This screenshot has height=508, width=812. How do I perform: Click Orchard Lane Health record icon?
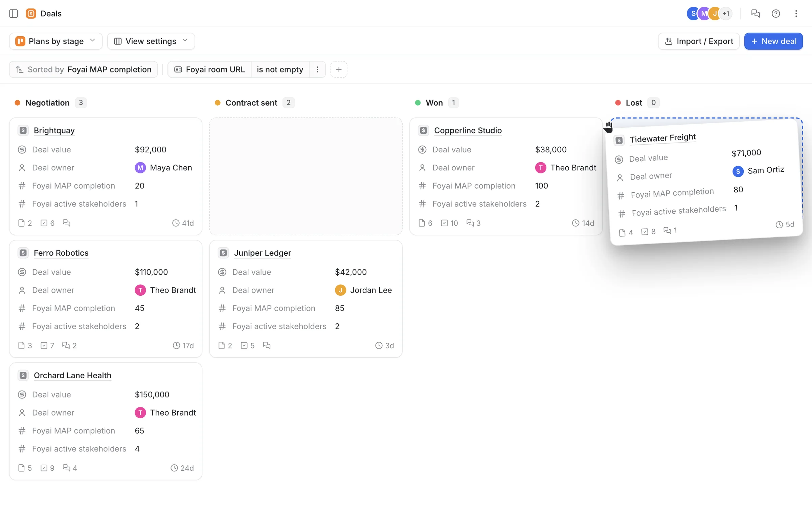pyautogui.click(x=23, y=376)
